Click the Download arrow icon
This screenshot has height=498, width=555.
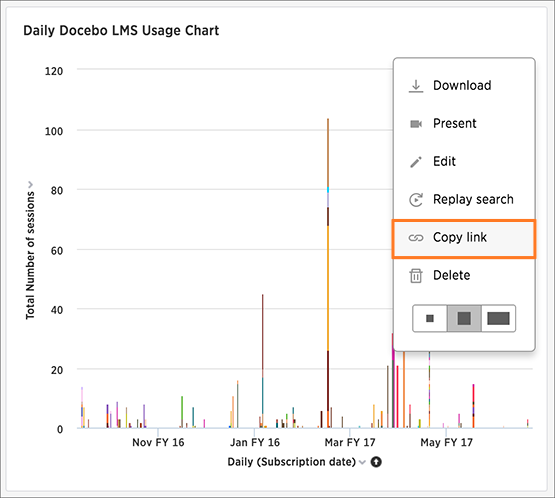[416, 86]
